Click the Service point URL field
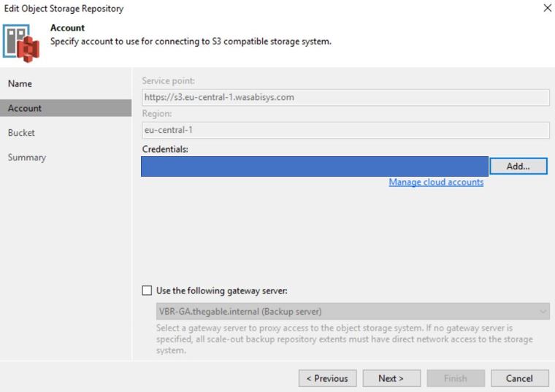Viewport: 555px width, 392px height. (346, 97)
